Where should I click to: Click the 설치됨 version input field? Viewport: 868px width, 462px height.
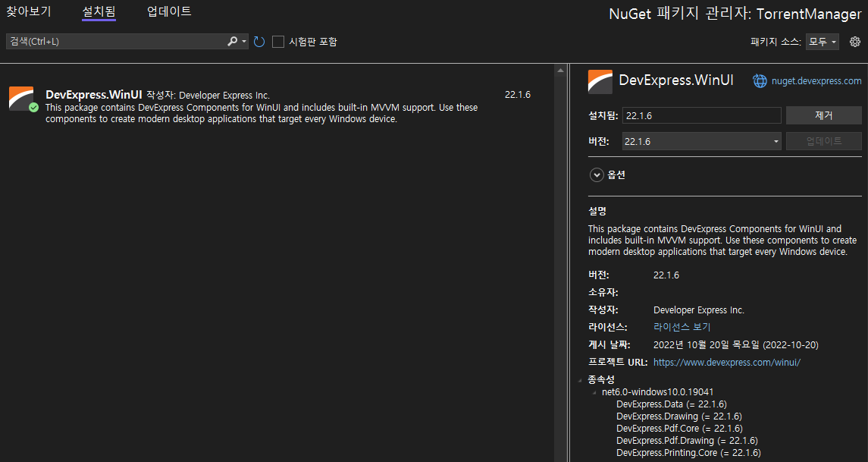701,115
